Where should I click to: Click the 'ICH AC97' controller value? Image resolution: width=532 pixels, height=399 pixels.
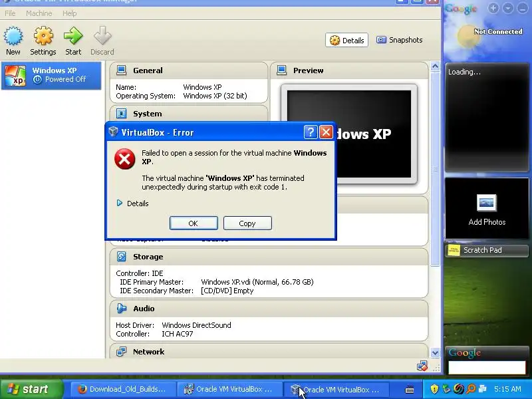point(178,334)
